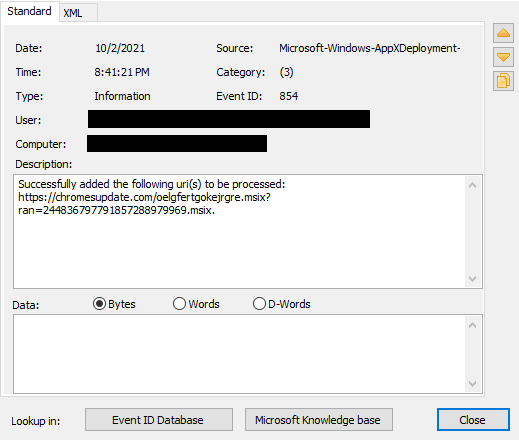Click the Source value Microsoft-Windows-AppXDeployment
The width and height of the screenshot is (519, 440).
(370, 48)
